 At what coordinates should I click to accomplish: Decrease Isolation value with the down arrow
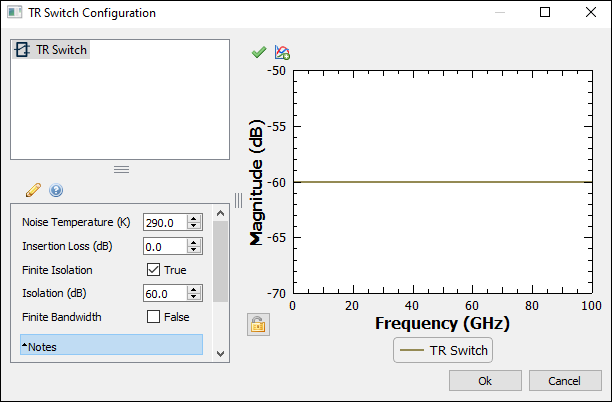coord(194,297)
